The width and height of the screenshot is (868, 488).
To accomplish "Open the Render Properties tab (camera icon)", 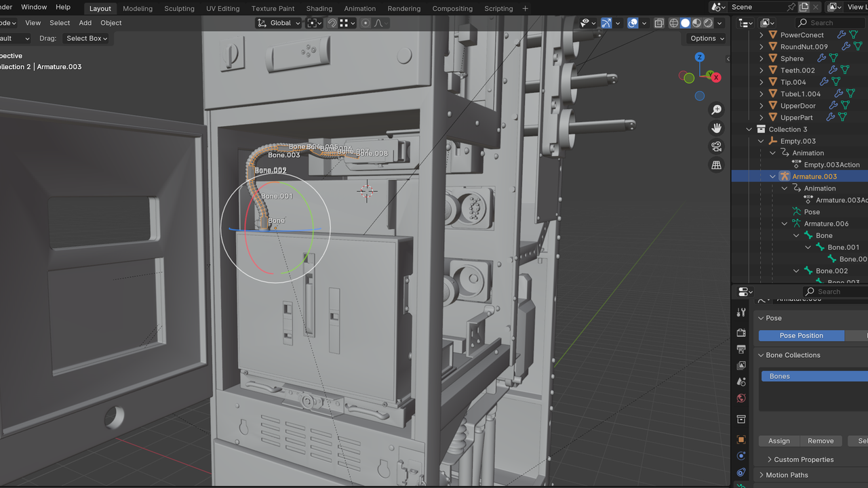I will tap(741, 333).
